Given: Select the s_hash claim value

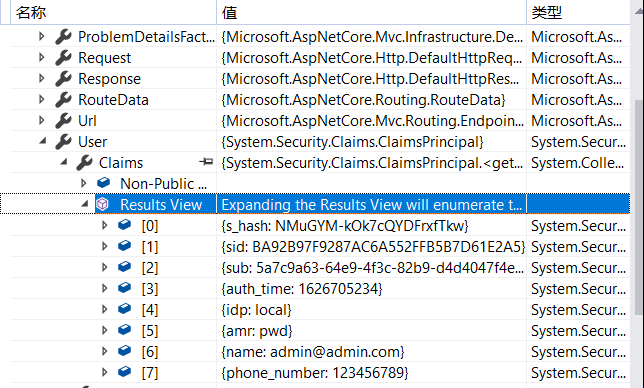Looking at the screenshot, I should [x=345, y=225].
